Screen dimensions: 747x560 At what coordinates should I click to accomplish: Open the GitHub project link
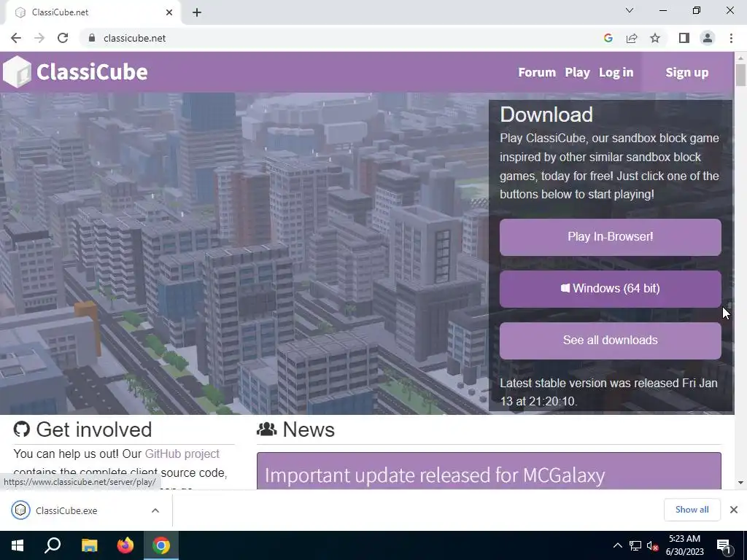click(x=182, y=454)
